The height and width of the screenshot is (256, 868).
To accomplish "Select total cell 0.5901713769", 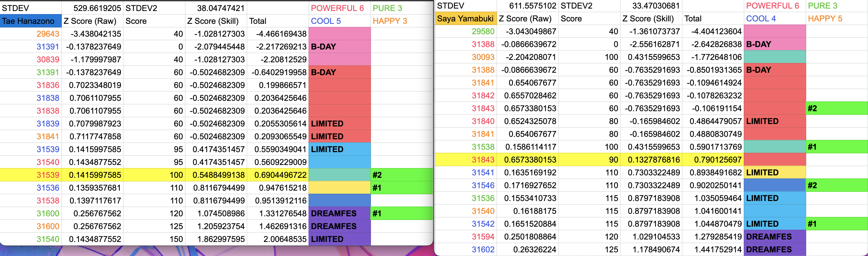I will pos(713,147).
